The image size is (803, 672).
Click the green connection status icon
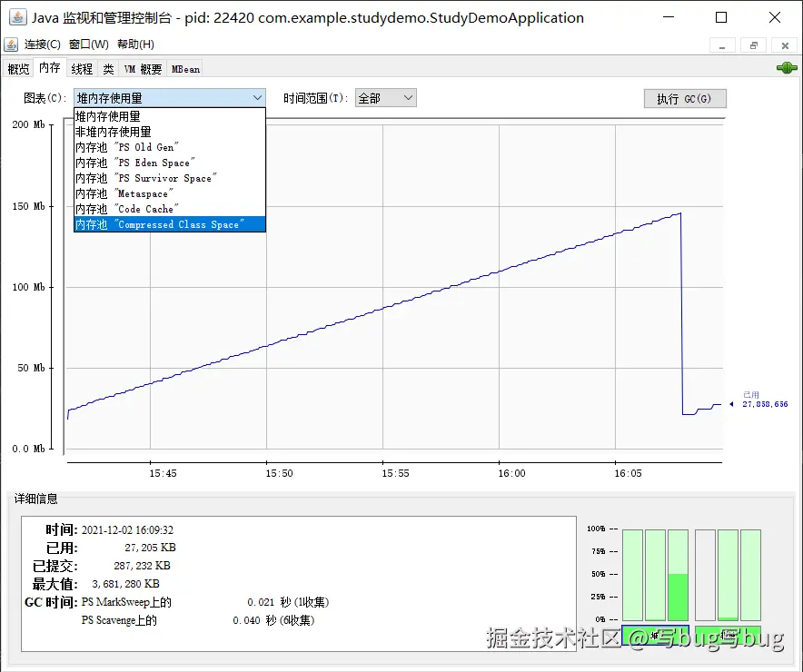787,67
